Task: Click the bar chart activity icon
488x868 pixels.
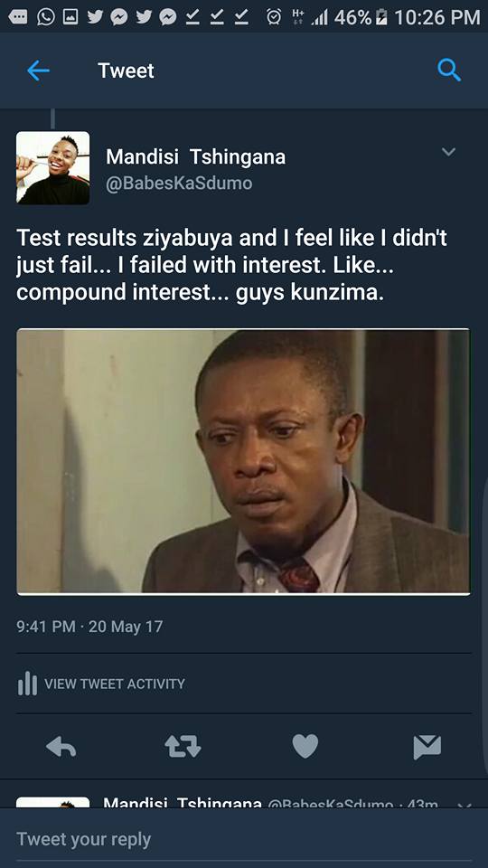Action: tap(27, 684)
